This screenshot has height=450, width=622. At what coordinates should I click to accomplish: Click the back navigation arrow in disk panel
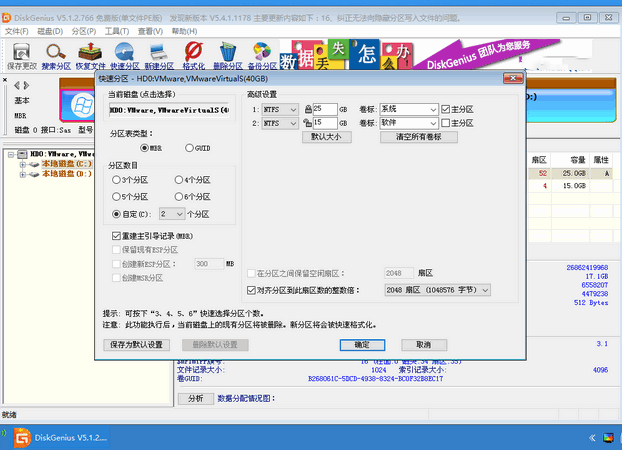point(17,85)
